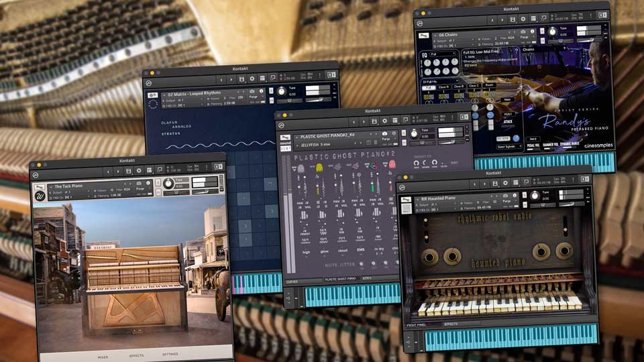
Task: Click save icon in RR Haunted Piano window
Action: pyautogui.click(x=495, y=183)
